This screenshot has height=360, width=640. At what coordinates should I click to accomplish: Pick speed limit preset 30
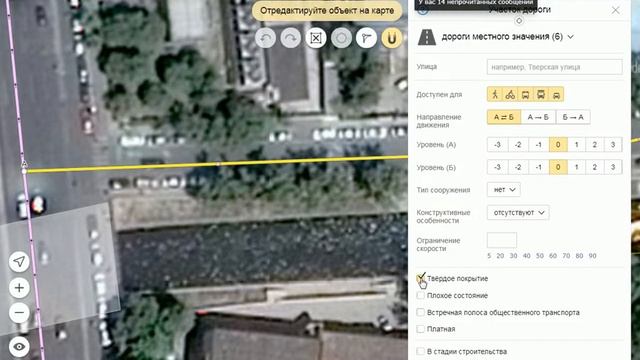click(x=513, y=256)
